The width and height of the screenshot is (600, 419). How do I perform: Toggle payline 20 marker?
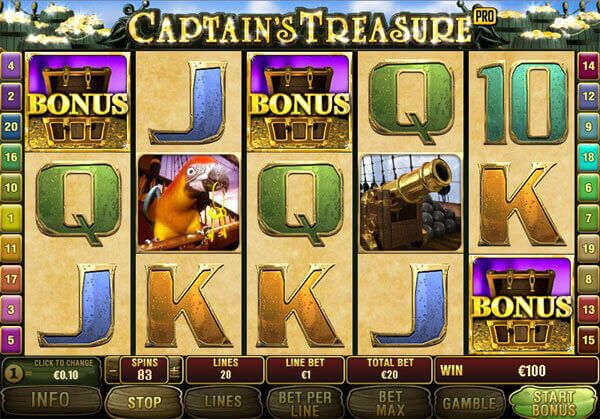click(x=11, y=127)
